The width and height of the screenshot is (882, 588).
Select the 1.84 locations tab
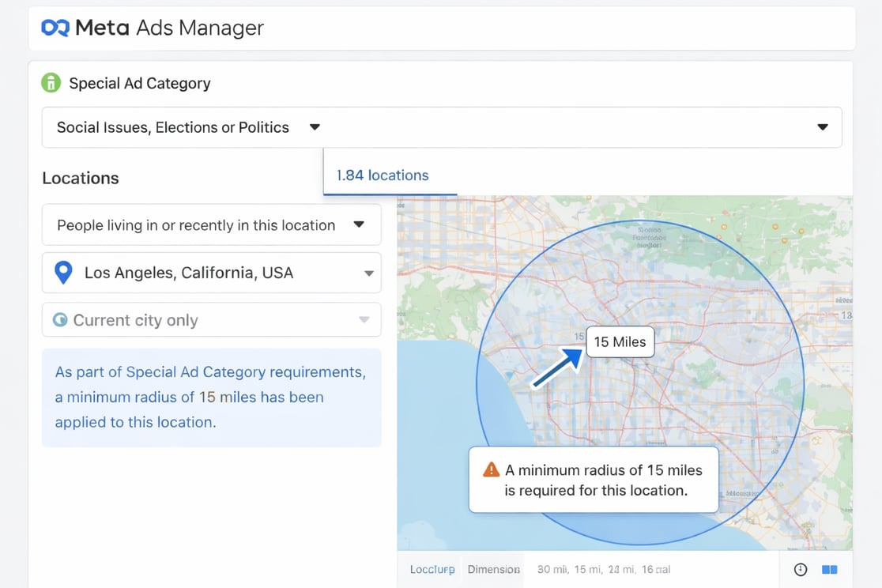pyautogui.click(x=383, y=175)
